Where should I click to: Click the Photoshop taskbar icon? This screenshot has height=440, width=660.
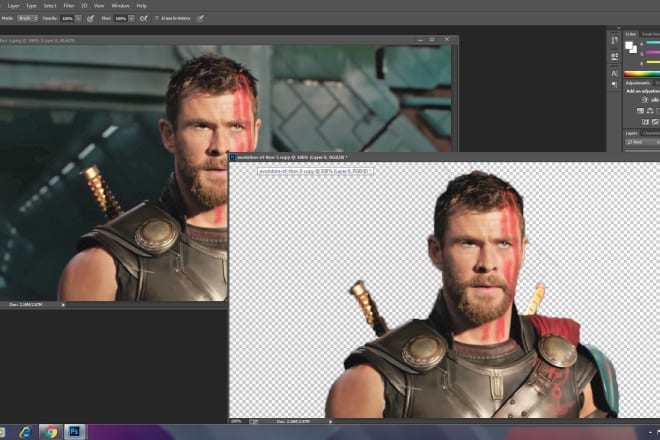75,432
